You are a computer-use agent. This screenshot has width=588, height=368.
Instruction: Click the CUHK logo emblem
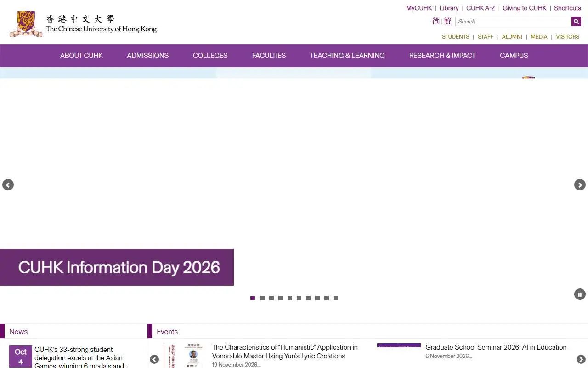click(x=26, y=24)
